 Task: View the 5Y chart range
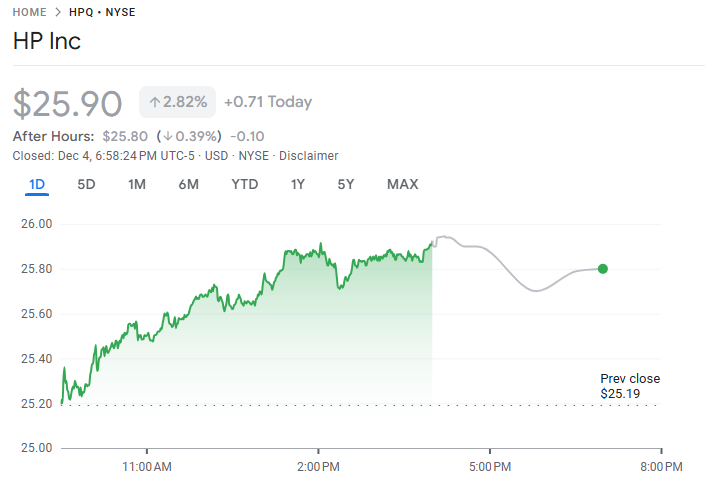coord(346,184)
